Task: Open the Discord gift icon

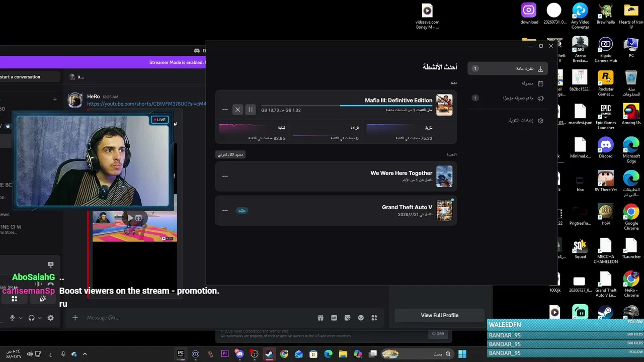Action: 320,318
